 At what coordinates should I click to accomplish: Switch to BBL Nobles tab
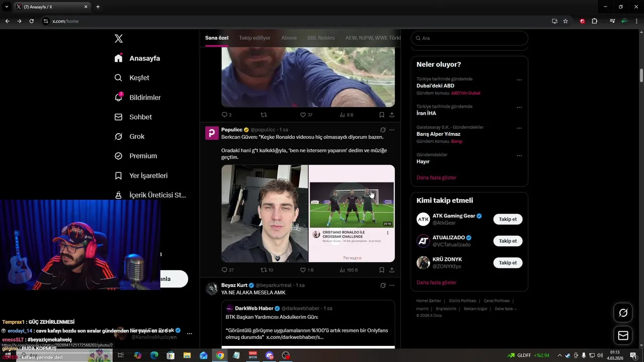click(x=321, y=38)
